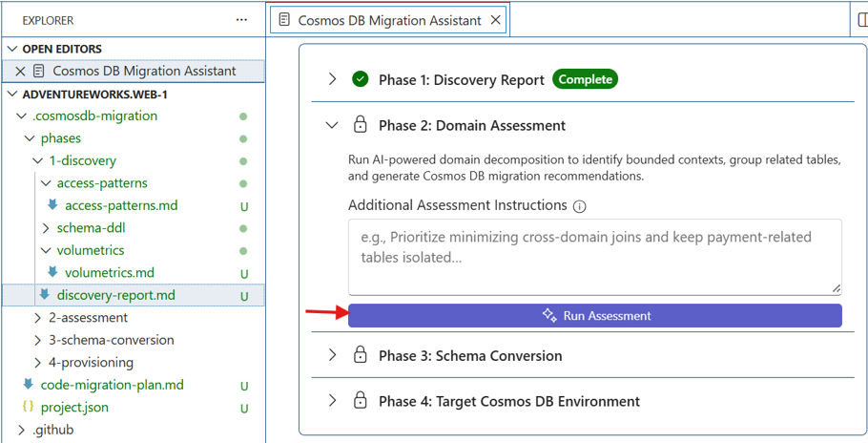This screenshot has width=868, height=443.
Task: Click the document icon in the editor tab
Action: pyautogui.click(x=284, y=20)
